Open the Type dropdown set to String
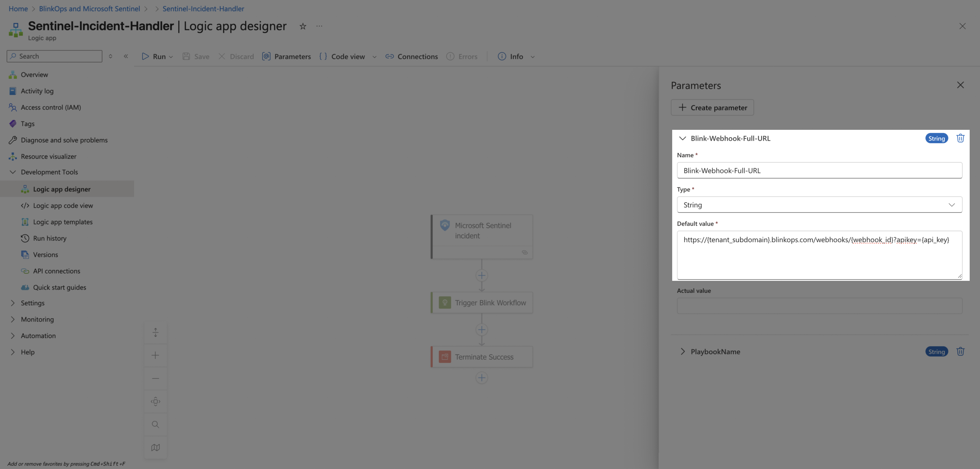Viewport: 980px width, 469px height. coord(819,205)
